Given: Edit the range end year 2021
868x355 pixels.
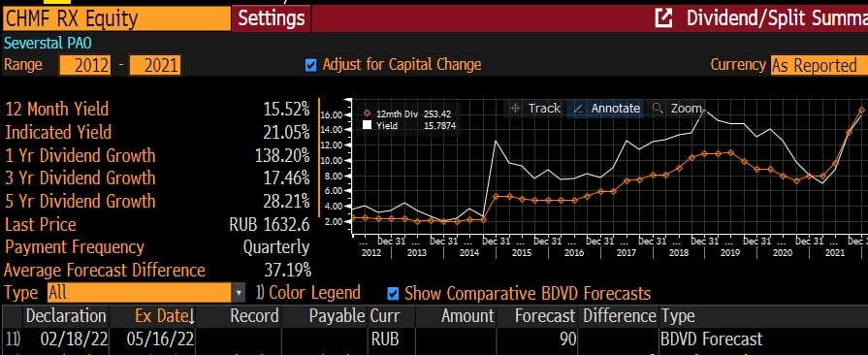Looking at the screenshot, I should tap(155, 65).
